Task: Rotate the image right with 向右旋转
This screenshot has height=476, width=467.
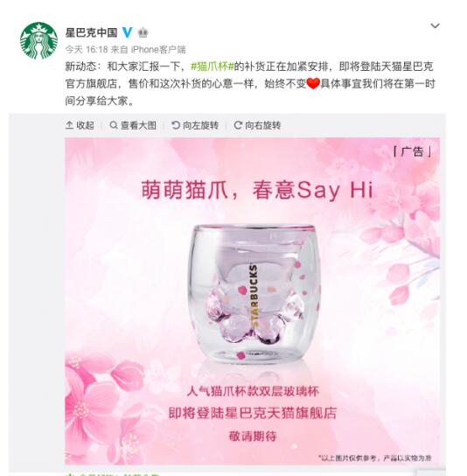Action: click(257, 125)
